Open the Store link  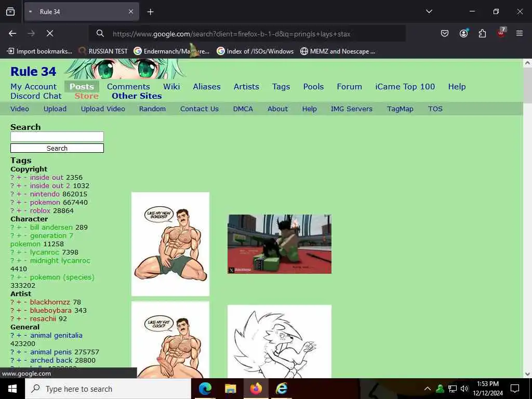(87, 96)
